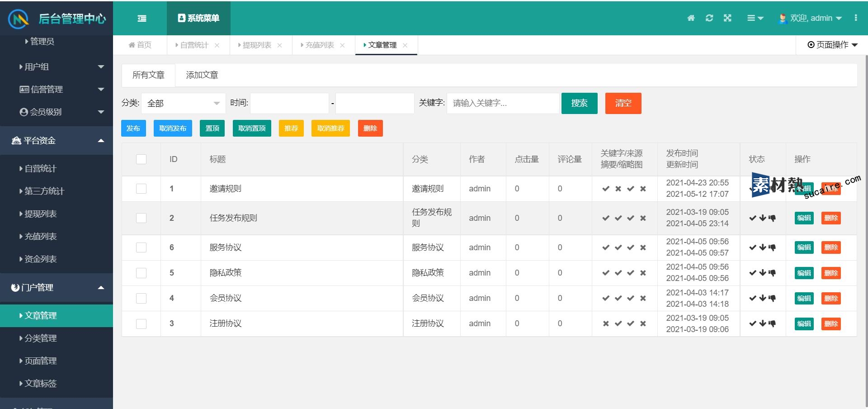This screenshot has height=409, width=868.
Task: Switch to the 首页 tab
Action: 140,45
